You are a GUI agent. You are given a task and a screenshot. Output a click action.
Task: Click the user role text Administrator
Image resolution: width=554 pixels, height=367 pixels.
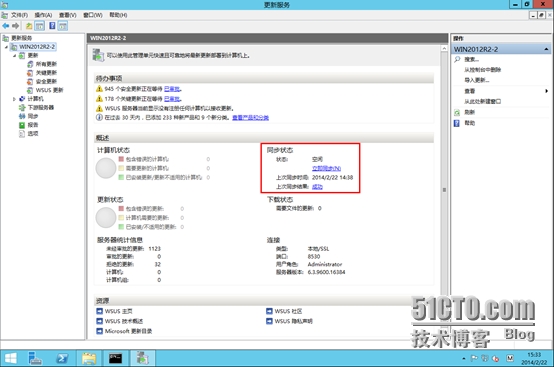pos(325,264)
